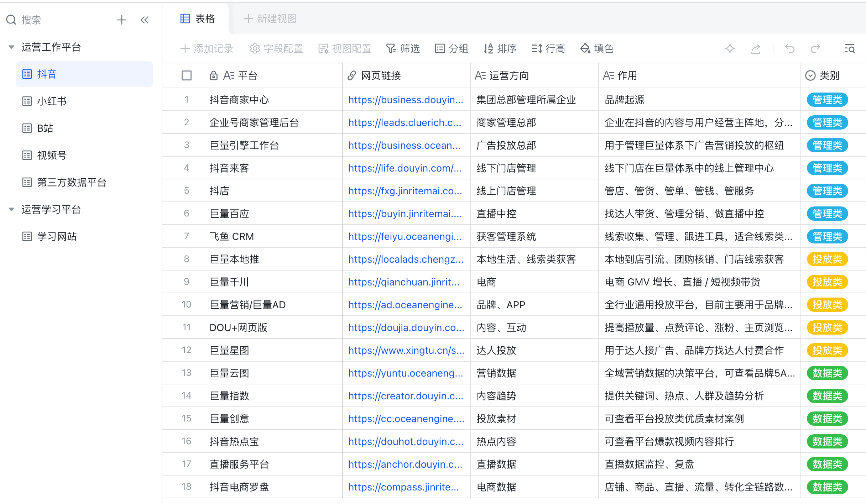Click the table icon beside 学习网站
This screenshot has height=504, width=866.
point(27,236)
